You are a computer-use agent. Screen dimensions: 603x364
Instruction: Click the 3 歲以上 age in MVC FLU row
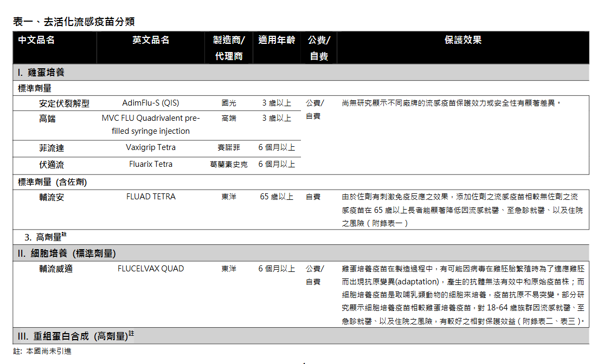tap(277, 118)
